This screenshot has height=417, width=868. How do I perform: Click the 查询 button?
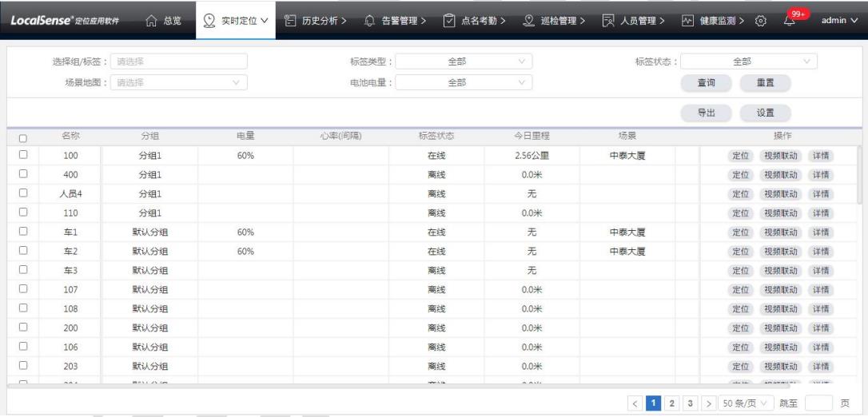[x=706, y=81]
